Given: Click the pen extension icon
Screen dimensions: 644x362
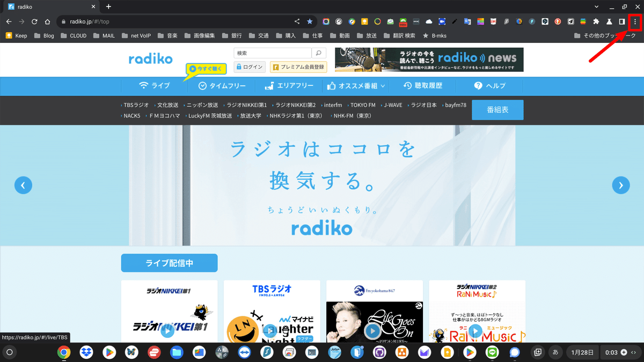Looking at the screenshot, I should 455,21.
